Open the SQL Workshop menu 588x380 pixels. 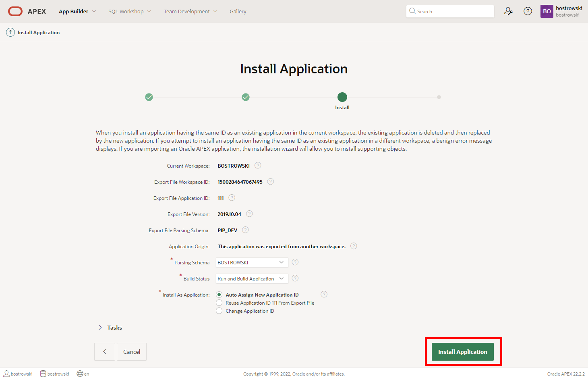[130, 11]
